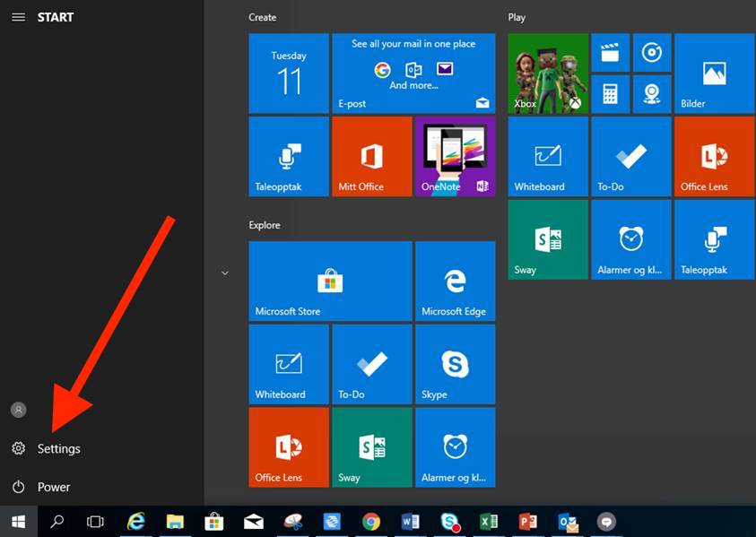This screenshot has width=756, height=537.
Task: Open the Calculator small tile
Action: tap(610, 94)
